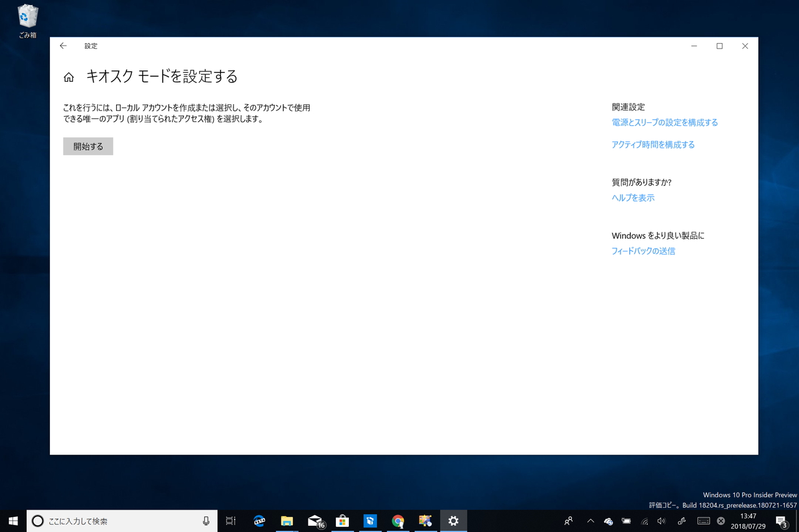Screen dimensions: 799x532
Task: Open the ヘルプを表示 help link
Action: pos(633,197)
